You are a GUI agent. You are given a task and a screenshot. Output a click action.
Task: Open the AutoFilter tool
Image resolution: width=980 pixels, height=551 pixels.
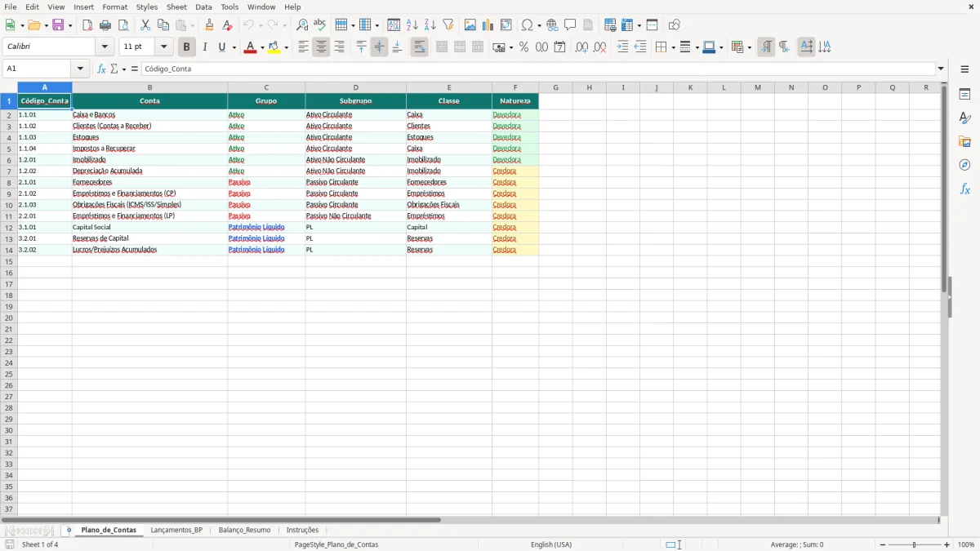point(448,24)
